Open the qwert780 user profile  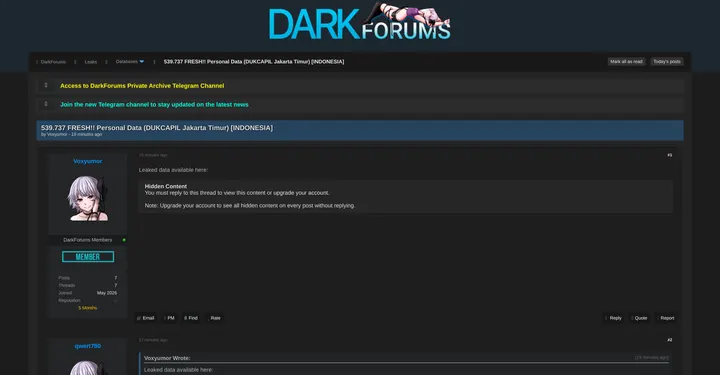click(87, 346)
